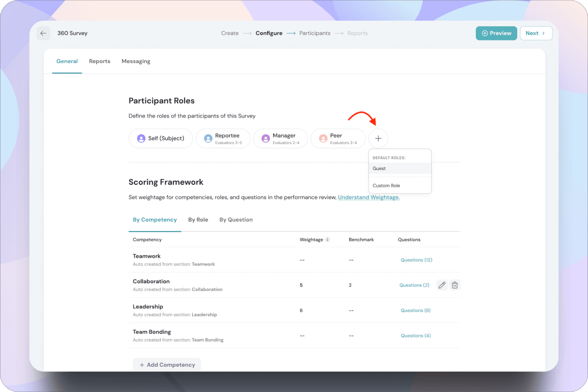Viewport: 588px width, 392px height.
Task: Click the Next button
Action: pos(535,33)
